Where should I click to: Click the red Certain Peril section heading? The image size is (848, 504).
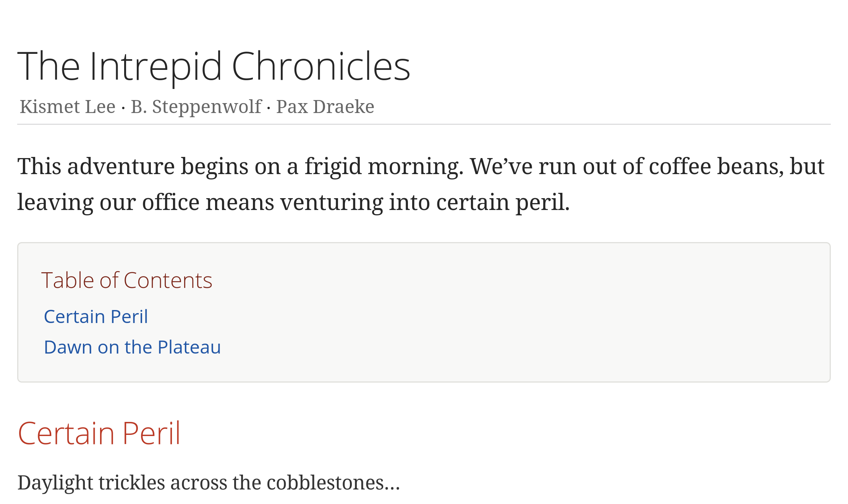(x=99, y=433)
